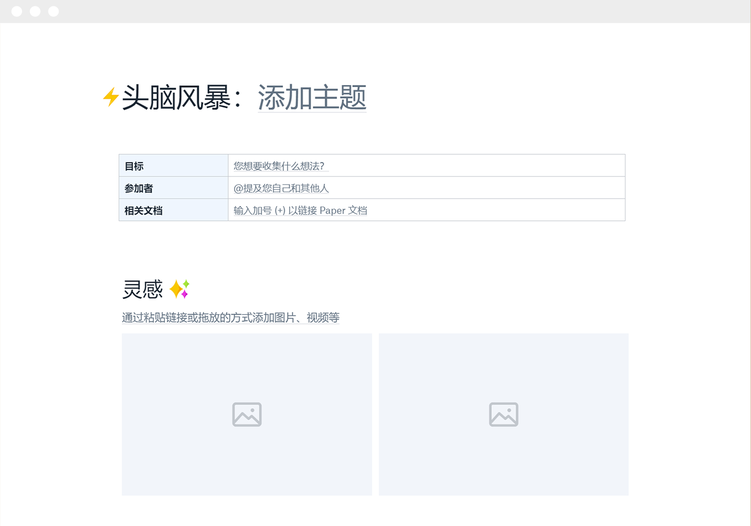Click the 灵感 section heading
The image size is (751, 526).
pyautogui.click(x=142, y=289)
